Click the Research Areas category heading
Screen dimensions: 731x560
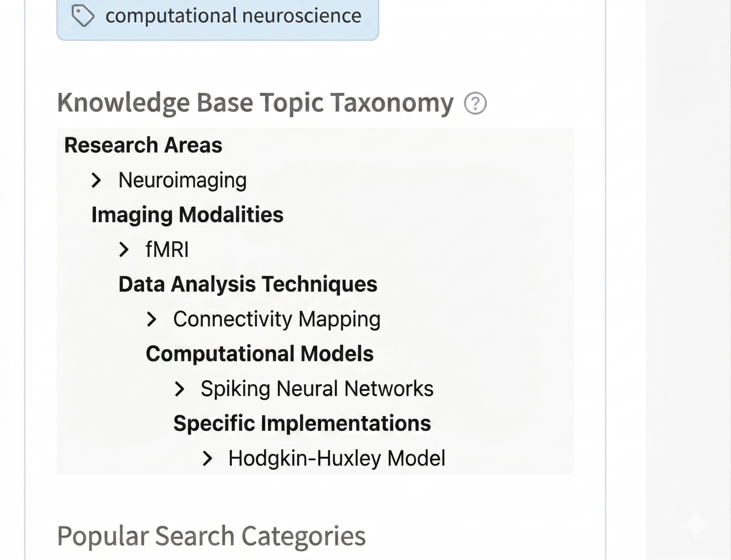click(143, 145)
